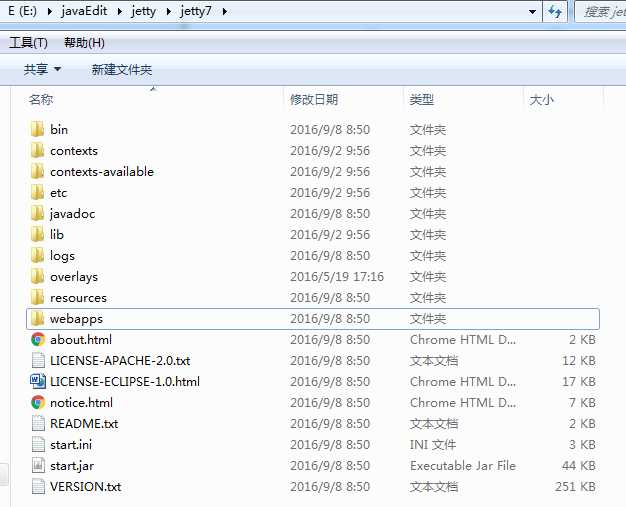
Task: Open the bin folder icon
Action: click(x=38, y=129)
